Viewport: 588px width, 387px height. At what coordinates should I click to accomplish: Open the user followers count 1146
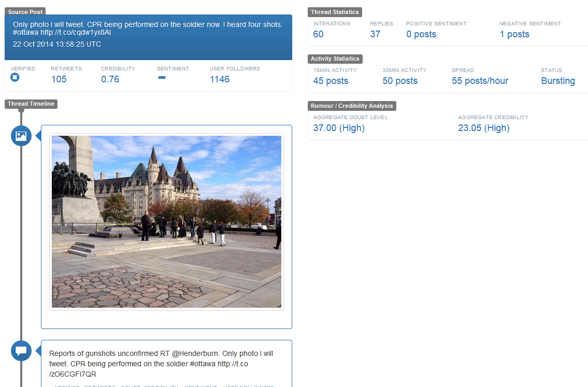coord(220,79)
